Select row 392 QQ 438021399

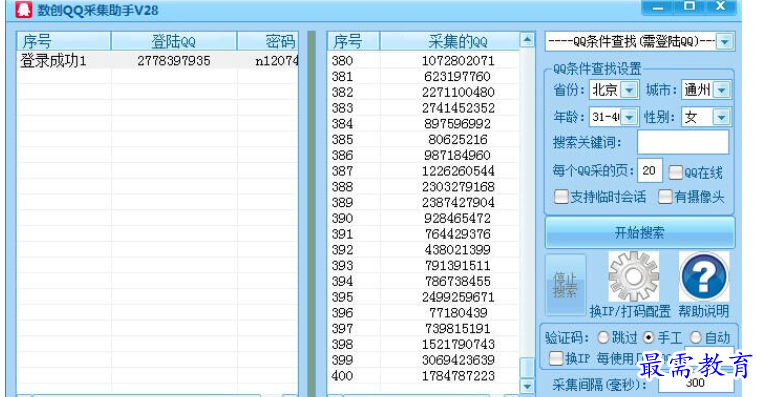point(423,249)
